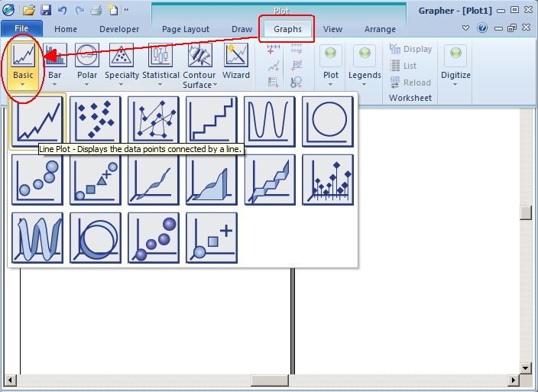Click the File menu button

point(21,28)
